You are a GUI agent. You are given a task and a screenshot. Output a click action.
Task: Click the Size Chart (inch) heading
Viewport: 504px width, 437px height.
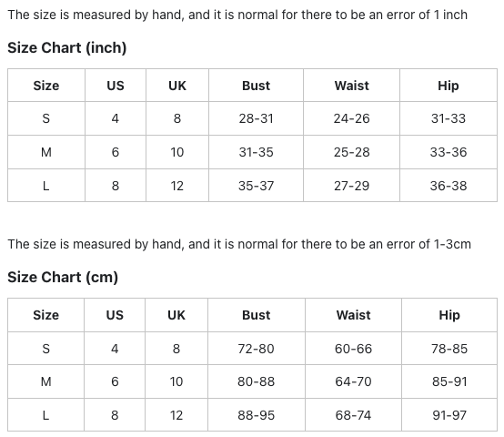click(66, 48)
